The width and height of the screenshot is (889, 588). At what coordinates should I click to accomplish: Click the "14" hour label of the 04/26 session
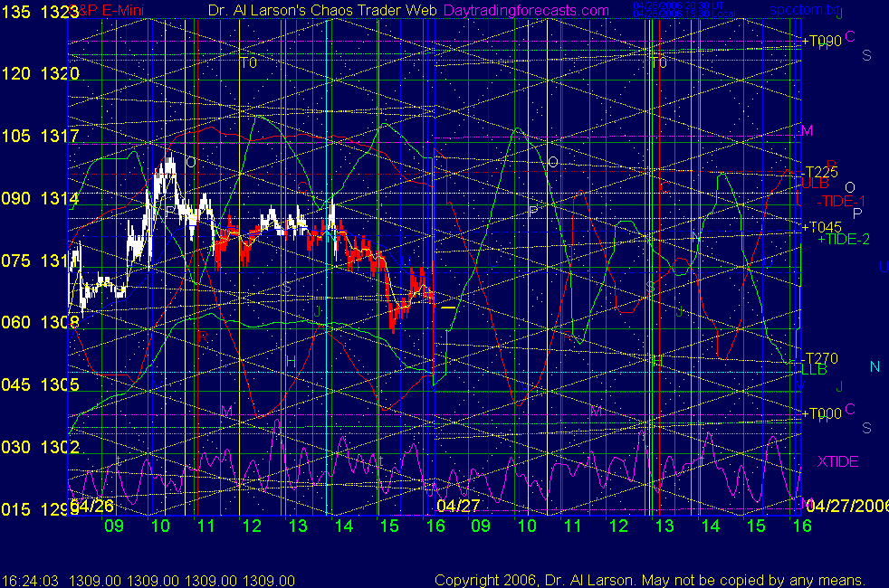click(x=344, y=526)
